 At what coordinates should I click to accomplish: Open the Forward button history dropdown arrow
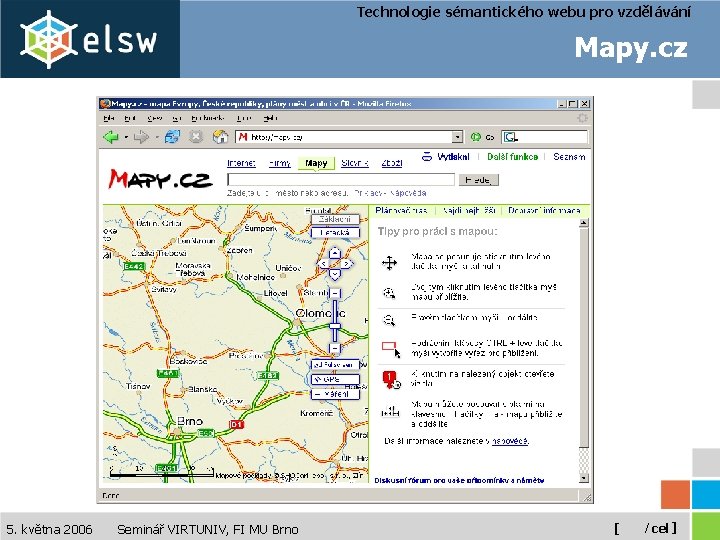(x=157, y=137)
